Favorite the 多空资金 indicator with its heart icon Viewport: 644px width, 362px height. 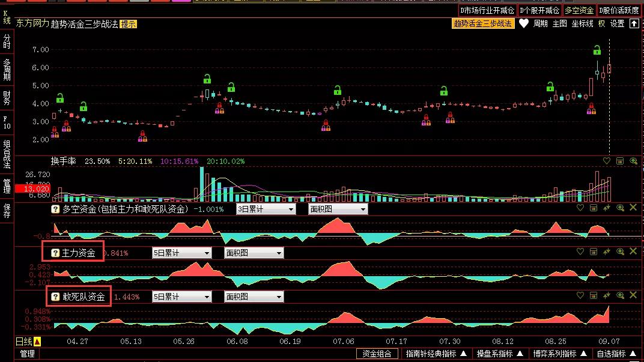click(580, 208)
